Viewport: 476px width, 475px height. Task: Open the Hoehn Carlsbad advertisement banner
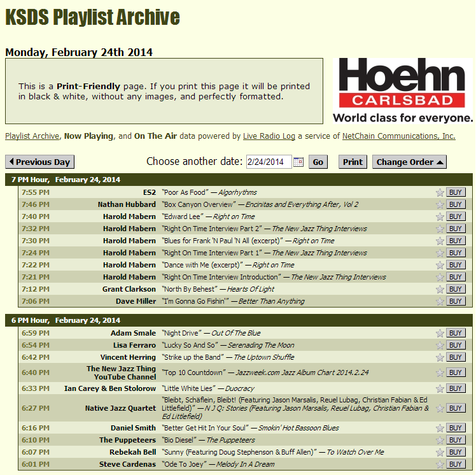pyautogui.click(x=403, y=91)
